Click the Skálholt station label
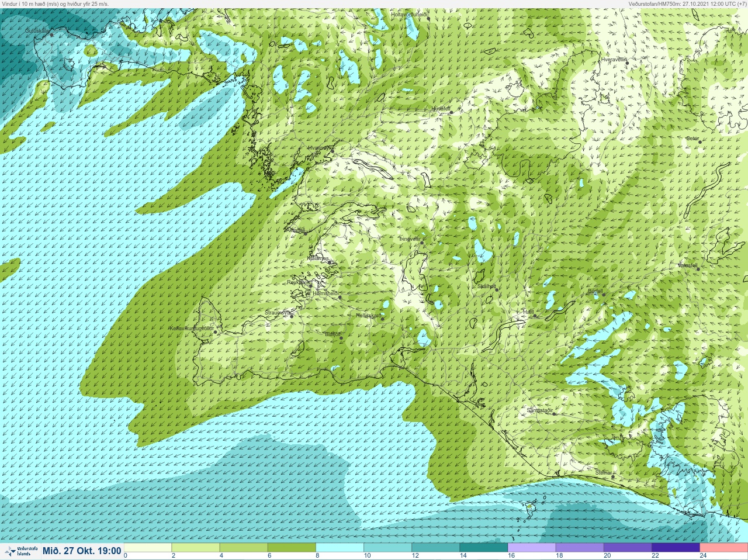Screen dimensions: 748x560 click(486, 286)
